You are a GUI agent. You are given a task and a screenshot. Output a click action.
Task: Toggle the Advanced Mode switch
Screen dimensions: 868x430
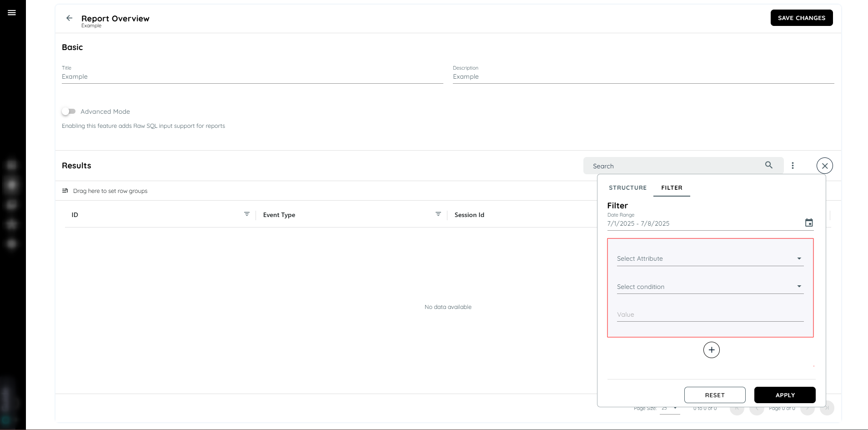coord(69,111)
